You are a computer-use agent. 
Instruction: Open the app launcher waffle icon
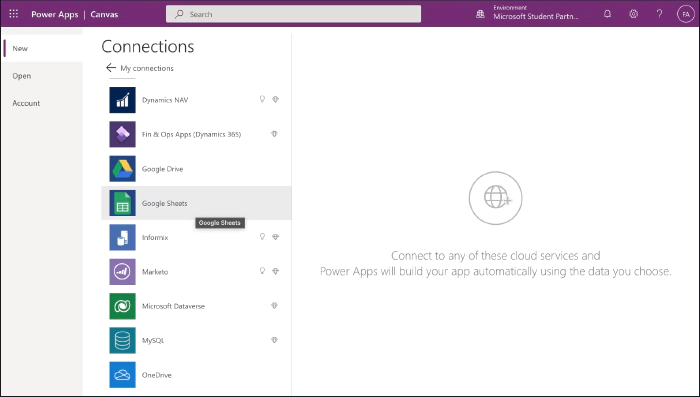point(14,14)
